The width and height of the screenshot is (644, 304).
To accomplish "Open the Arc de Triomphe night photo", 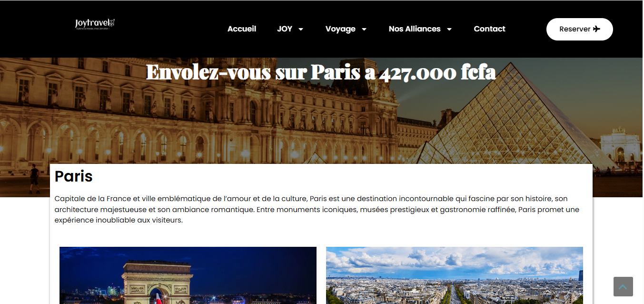I will [188, 275].
